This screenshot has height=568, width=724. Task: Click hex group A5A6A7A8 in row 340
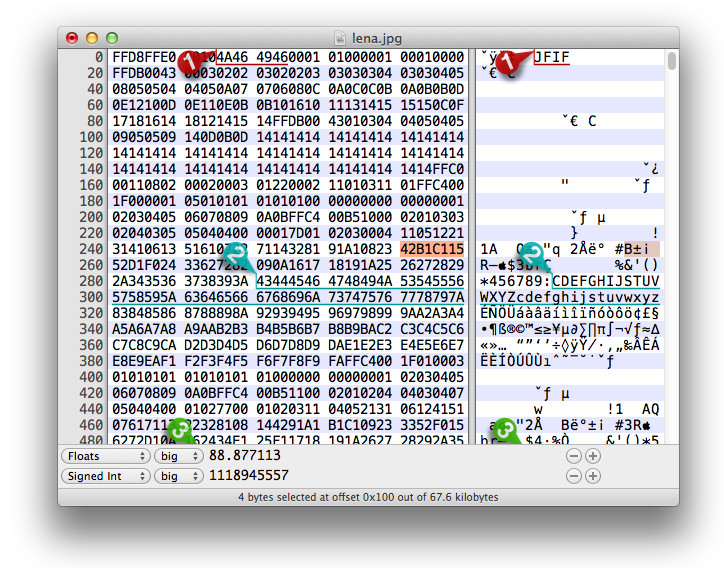pyautogui.click(x=144, y=329)
